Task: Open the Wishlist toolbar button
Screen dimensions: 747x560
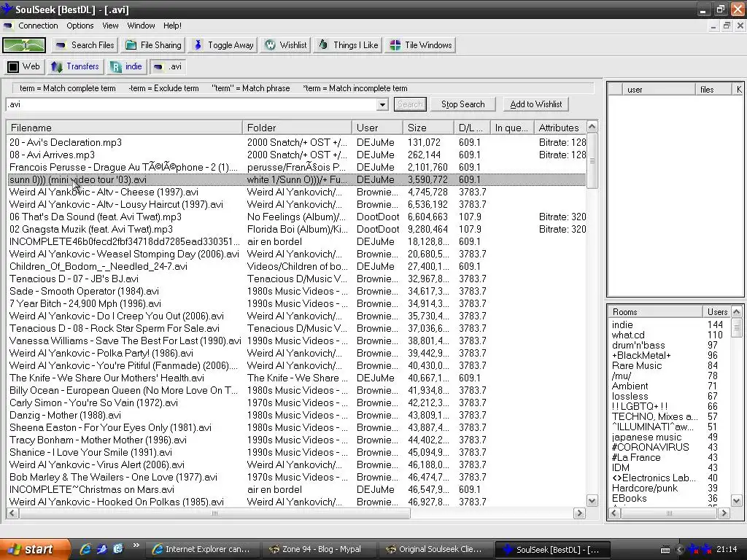Action: pos(286,45)
